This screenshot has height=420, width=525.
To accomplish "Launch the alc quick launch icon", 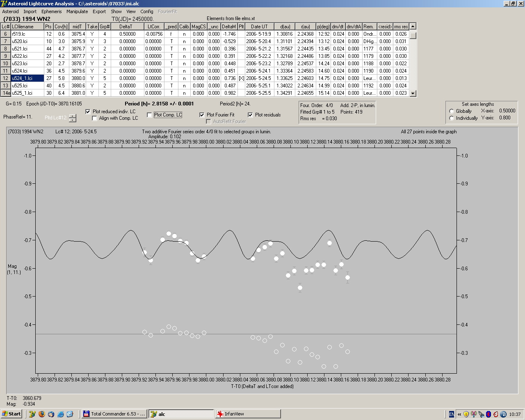I will coord(32,414).
